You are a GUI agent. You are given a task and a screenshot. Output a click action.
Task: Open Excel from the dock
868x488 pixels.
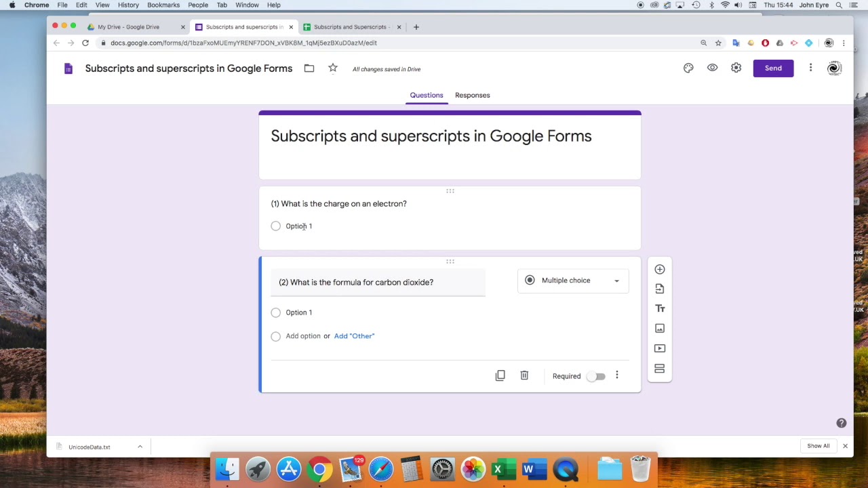click(x=503, y=469)
